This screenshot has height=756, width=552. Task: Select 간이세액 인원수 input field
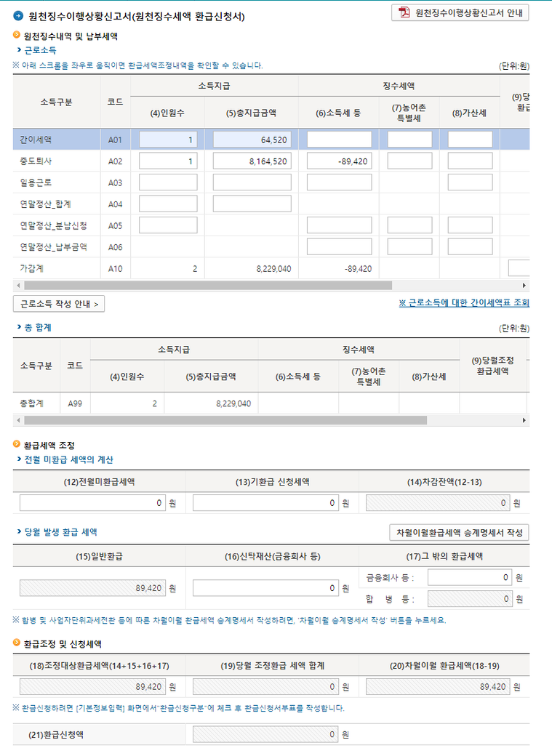[x=168, y=140]
